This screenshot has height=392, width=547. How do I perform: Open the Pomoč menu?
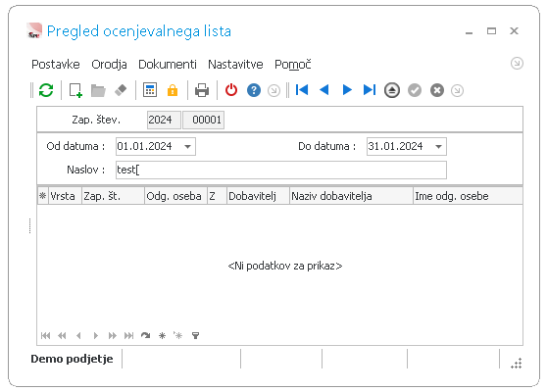[293, 64]
